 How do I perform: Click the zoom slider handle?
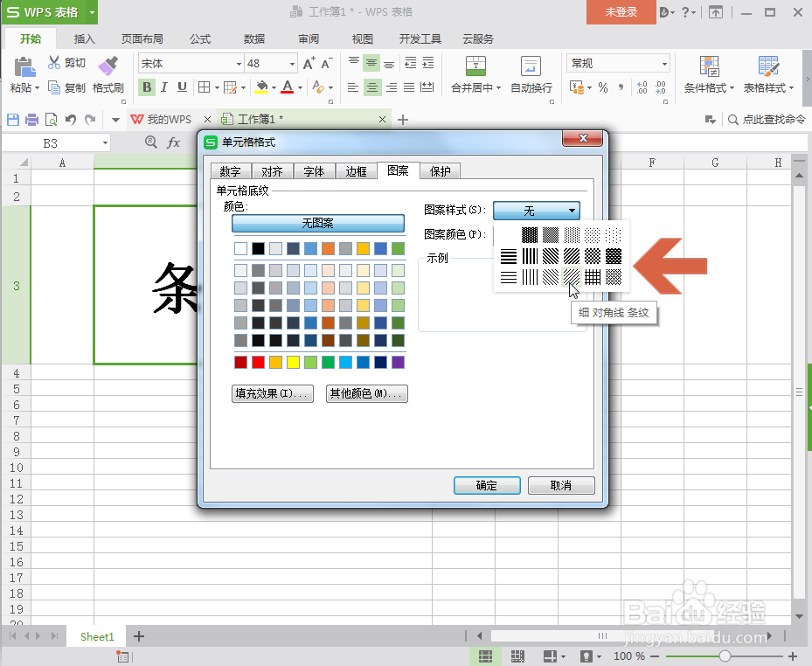point(725,656)
